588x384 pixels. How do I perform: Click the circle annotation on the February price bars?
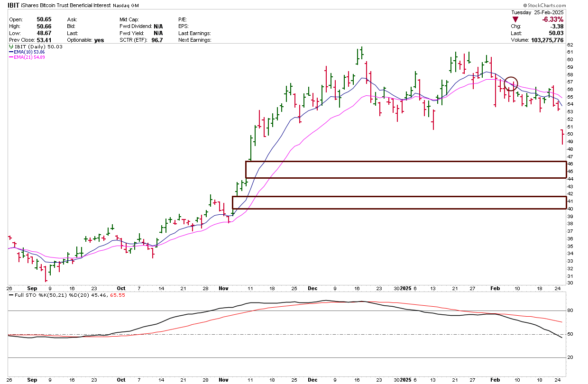pos(511,83)
